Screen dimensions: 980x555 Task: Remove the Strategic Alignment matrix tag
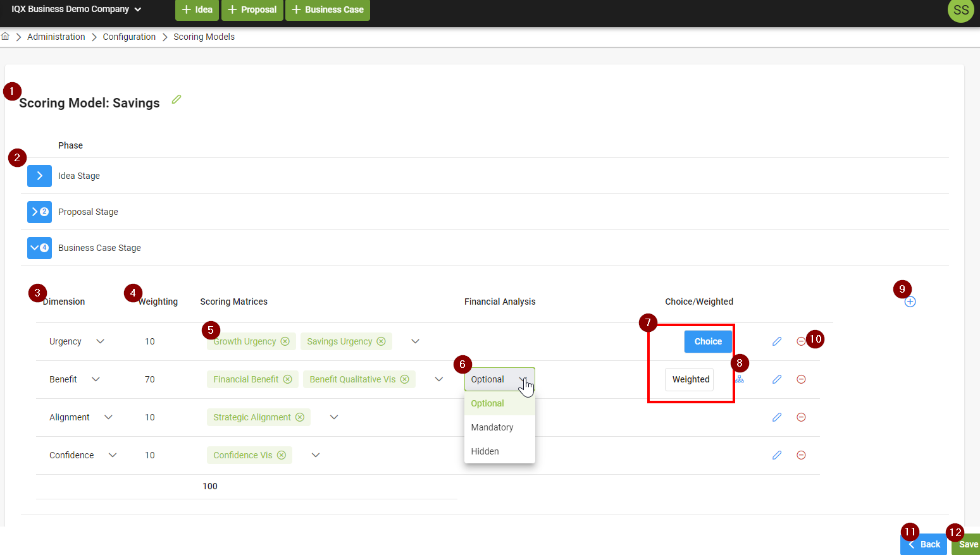pos(300,417)
